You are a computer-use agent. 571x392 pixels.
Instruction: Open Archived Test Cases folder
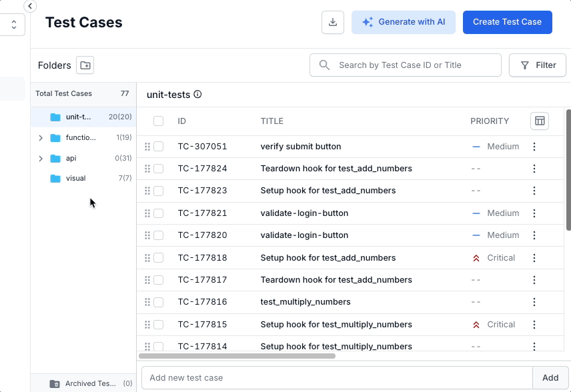pyautogui.click(x=89, y=383)
